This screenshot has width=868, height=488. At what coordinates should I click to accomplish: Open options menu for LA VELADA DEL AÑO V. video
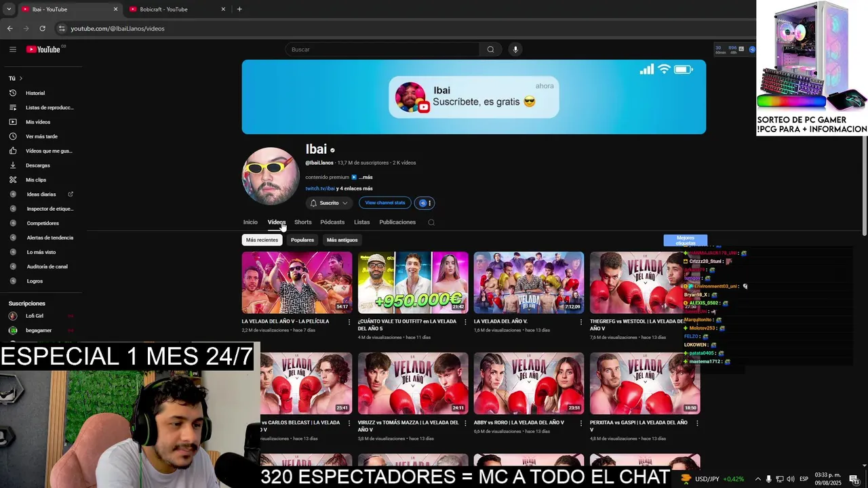580,322
